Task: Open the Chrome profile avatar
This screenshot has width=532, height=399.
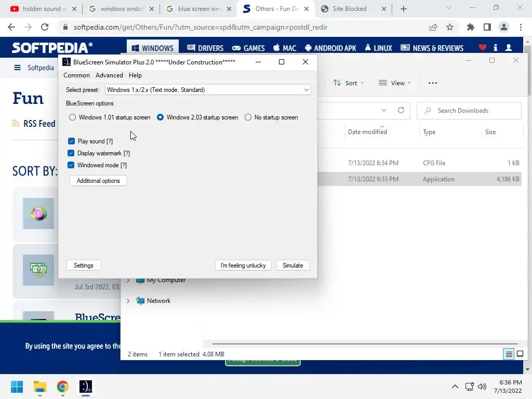Action: [504, 27]
